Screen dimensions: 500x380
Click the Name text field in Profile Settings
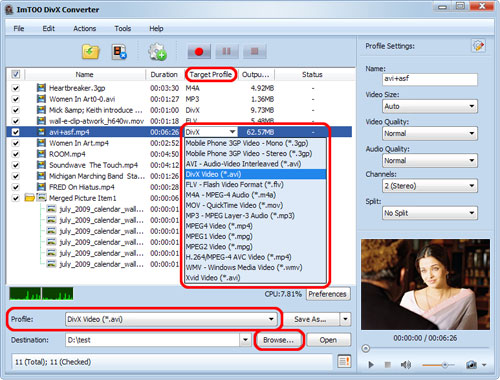click(430, 79)
